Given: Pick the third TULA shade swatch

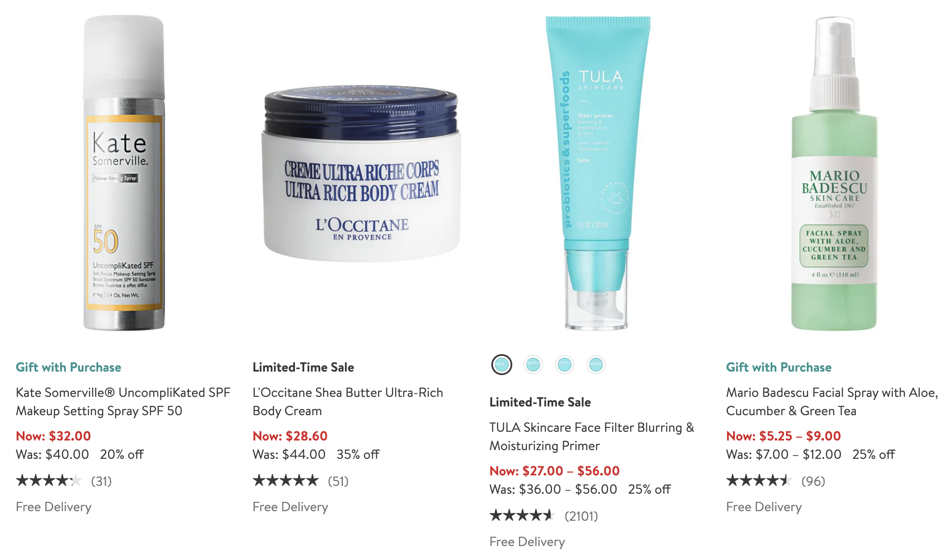Looking at the screenshot, I should (x=564, y=365).
